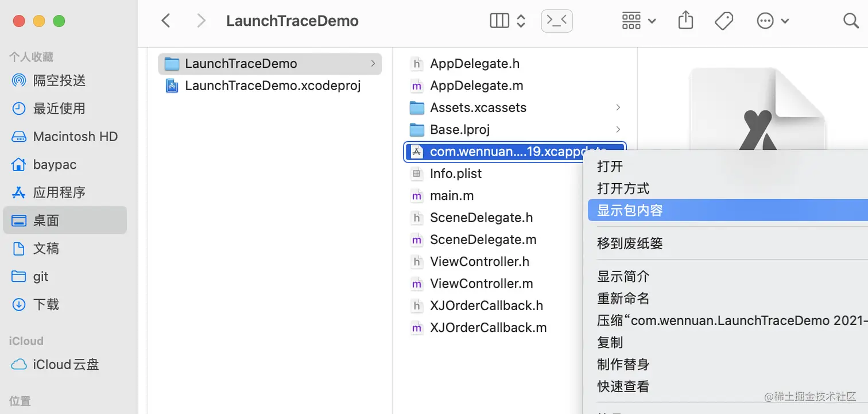The width and height of the screenshot is (868, 414).
Task: Click the house icon beside baypac
Action: coord(19,165)
